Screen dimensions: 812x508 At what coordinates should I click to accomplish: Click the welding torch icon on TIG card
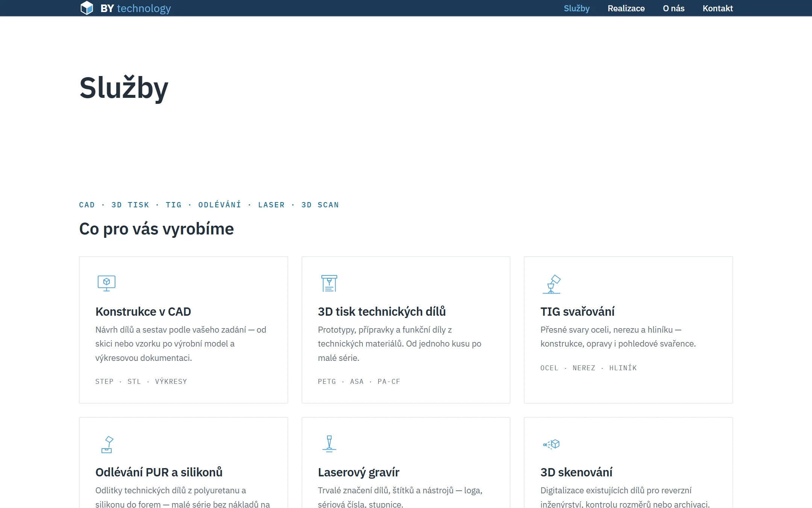(551, 284)
